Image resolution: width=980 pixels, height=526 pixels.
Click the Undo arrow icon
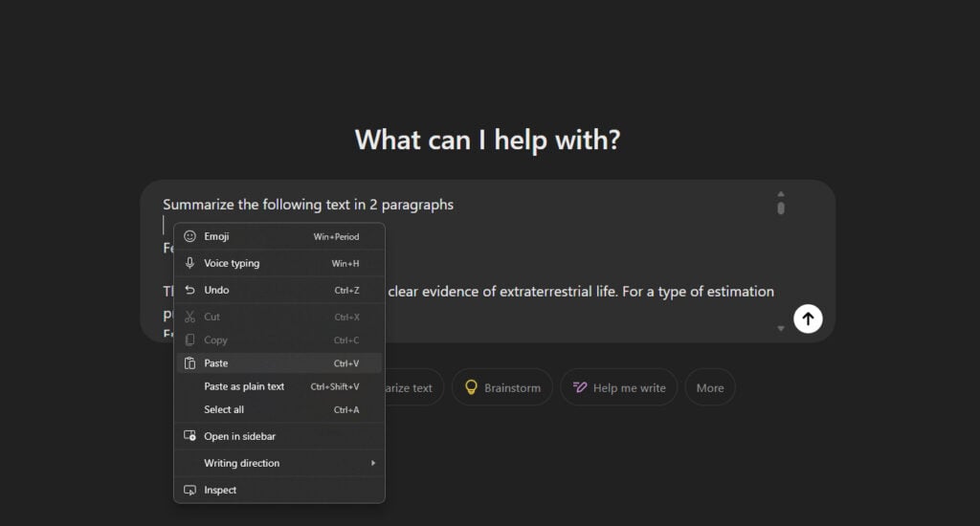pos(190,290)
